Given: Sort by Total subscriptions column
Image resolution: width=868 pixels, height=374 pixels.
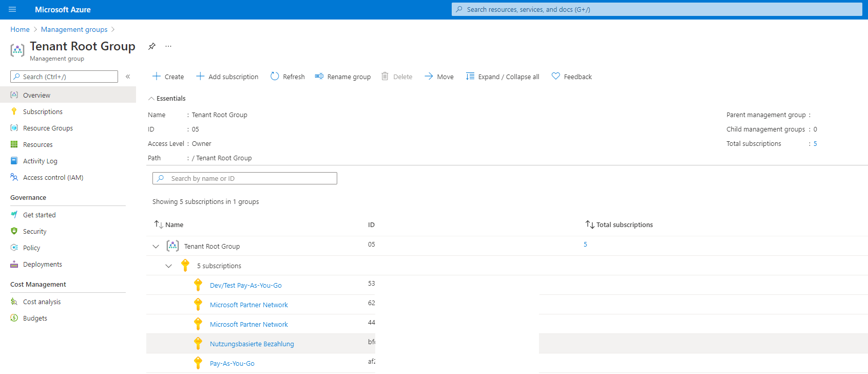Looking at the screenshot, I should pyautogui.click(x=619, y=225).
